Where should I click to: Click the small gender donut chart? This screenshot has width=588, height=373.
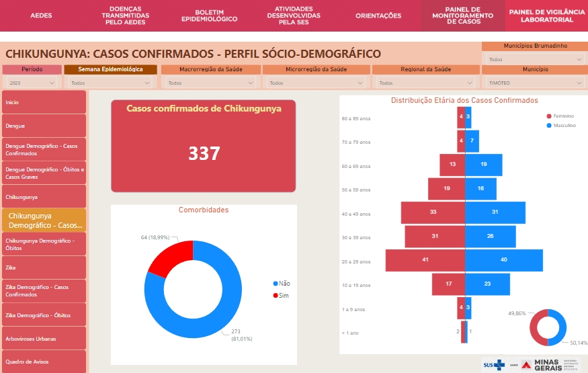548,328
